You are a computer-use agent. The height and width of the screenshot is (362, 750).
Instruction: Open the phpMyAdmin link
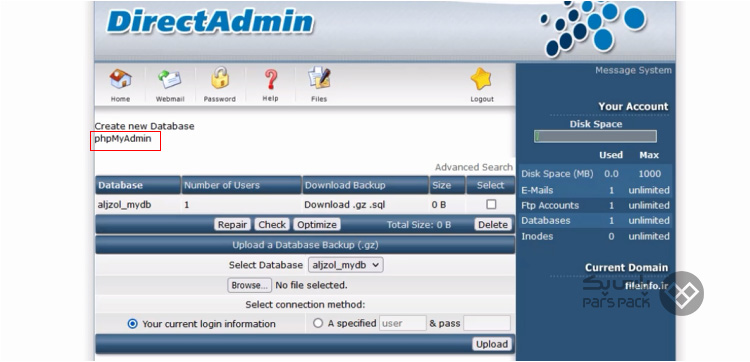tap(123, 139)
